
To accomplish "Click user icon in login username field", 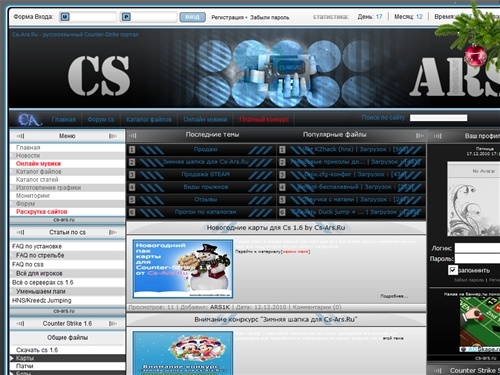I will [65, 17].
